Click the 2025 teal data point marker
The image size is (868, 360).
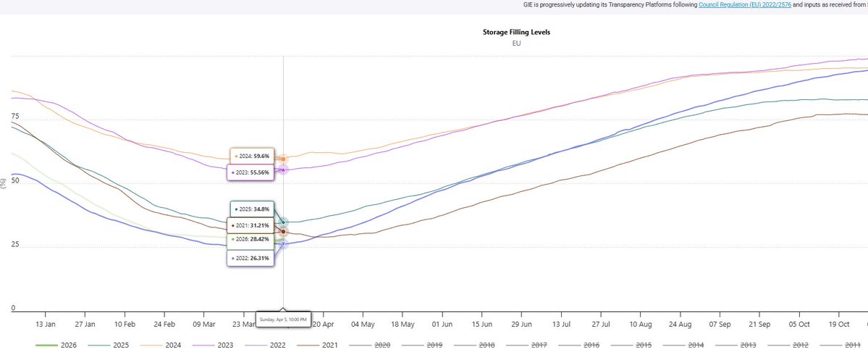tap(284, 222)
